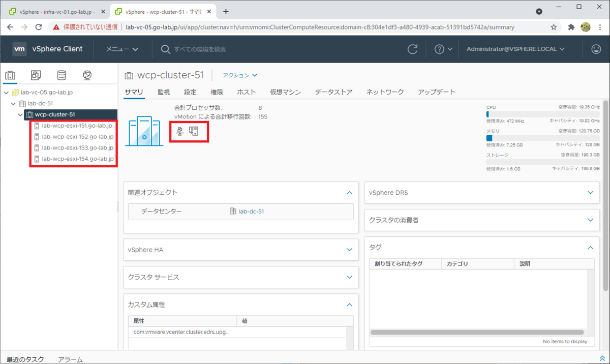Sort by 割り当てられたタグ column header
The image size is (610, 364).
coord(406,264)
